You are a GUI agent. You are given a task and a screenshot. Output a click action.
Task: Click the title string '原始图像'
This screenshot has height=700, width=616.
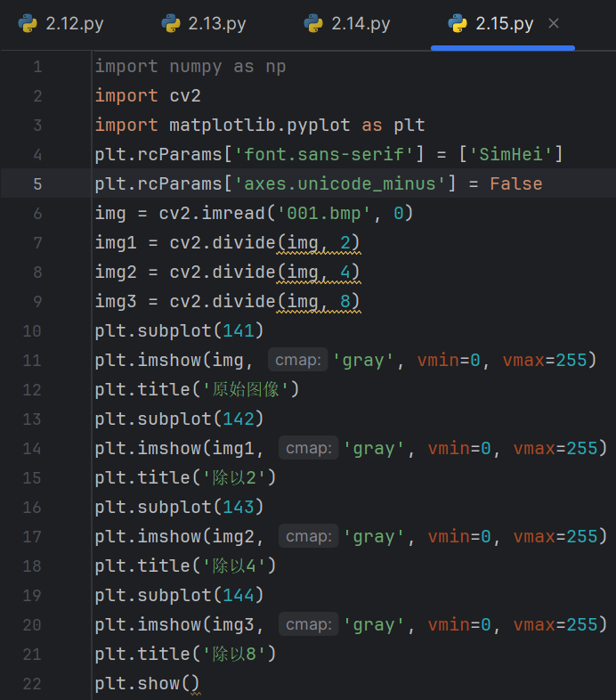click(245, 390)
